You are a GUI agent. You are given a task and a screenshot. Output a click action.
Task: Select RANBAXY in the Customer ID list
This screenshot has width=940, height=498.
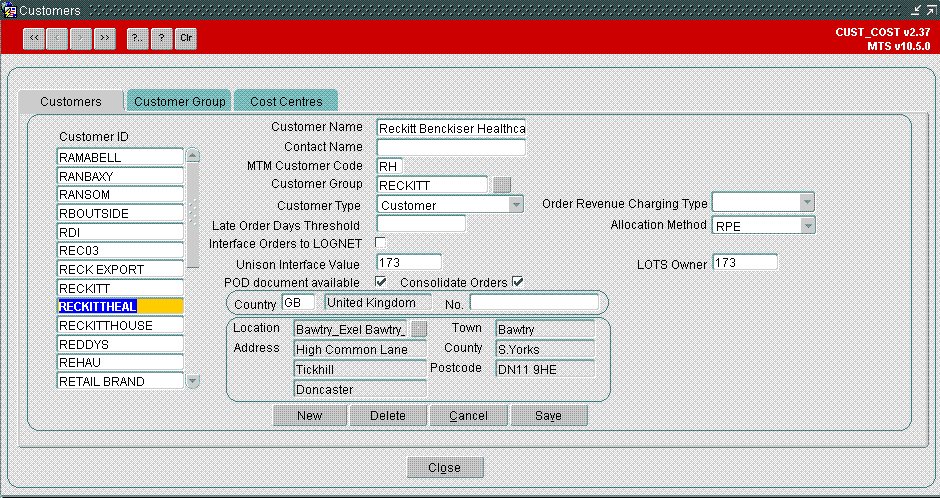[120, 176]
